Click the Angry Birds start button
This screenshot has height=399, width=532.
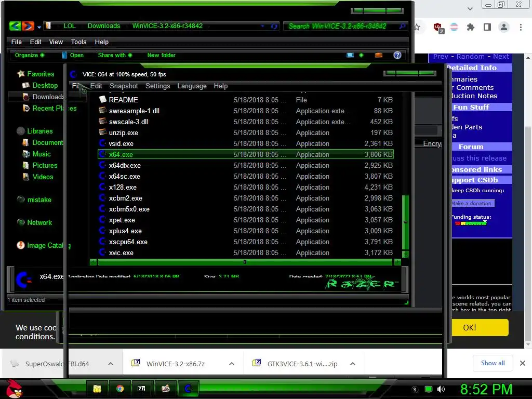coord(14,389)
